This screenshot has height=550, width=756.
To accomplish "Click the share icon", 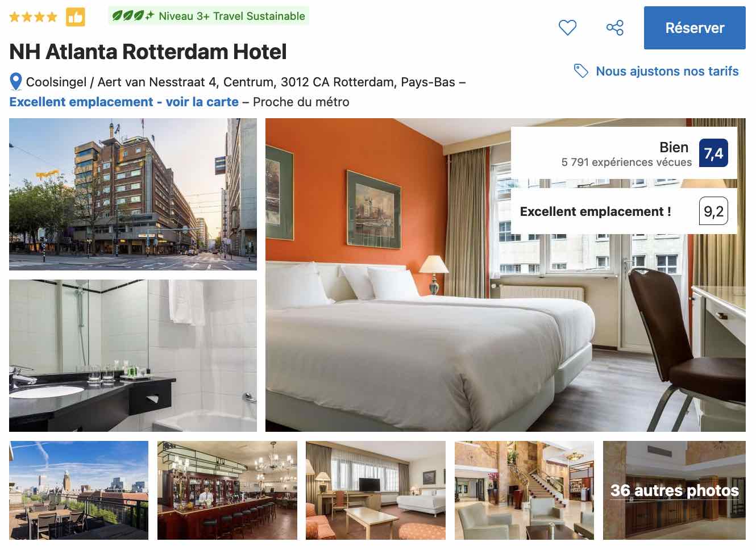I will (x=614, y=27).
